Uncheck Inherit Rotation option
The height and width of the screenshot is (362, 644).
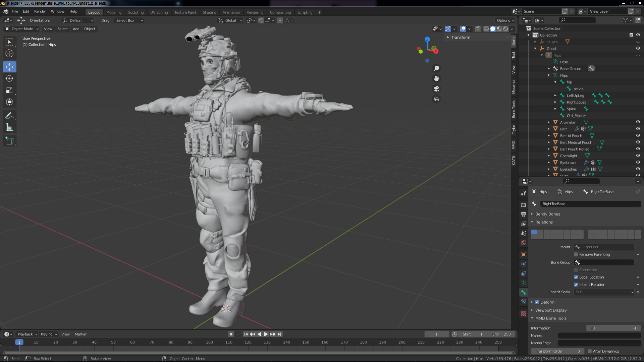point(576,285)
